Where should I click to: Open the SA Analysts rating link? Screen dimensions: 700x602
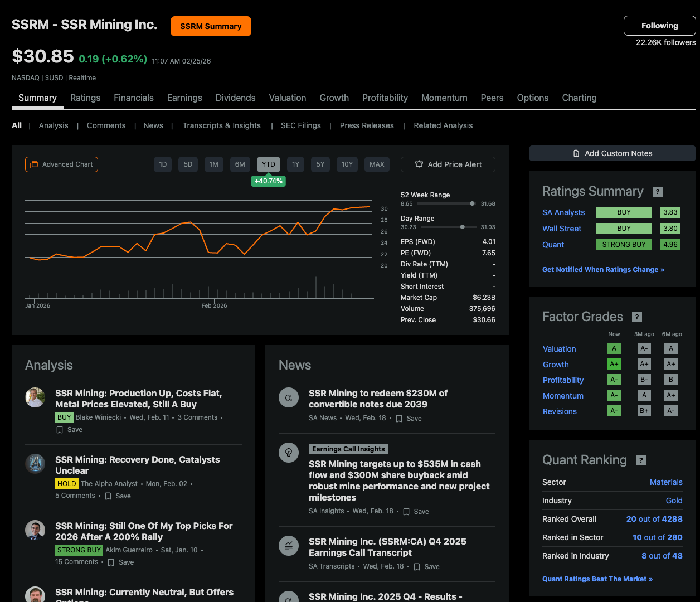(563, 212)
